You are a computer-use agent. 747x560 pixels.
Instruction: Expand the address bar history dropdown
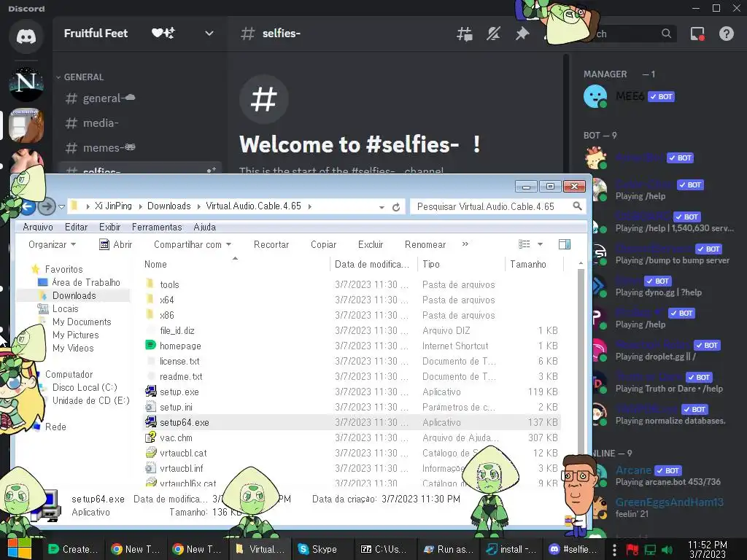click(x=382, y=207)
